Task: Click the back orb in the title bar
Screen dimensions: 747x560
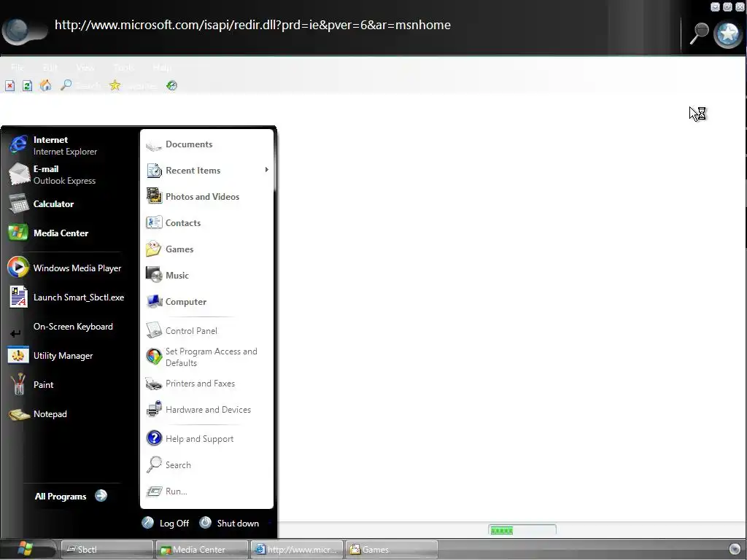Action: (18, 31)
